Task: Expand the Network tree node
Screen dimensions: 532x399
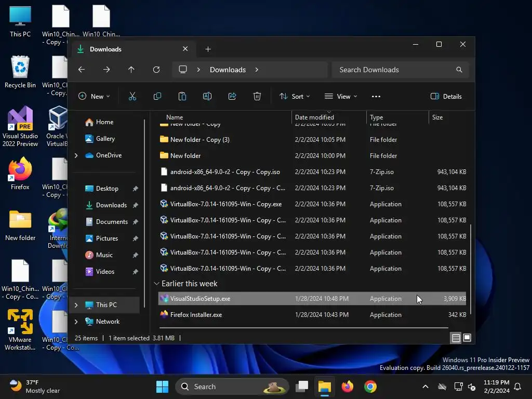Action: coord(76,322)
